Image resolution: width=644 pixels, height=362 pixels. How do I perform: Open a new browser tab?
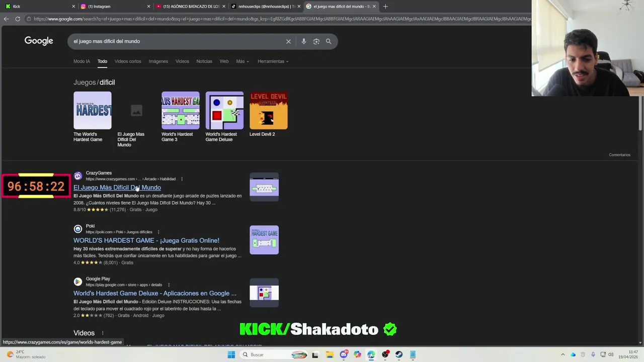click(x=385, y=6)
